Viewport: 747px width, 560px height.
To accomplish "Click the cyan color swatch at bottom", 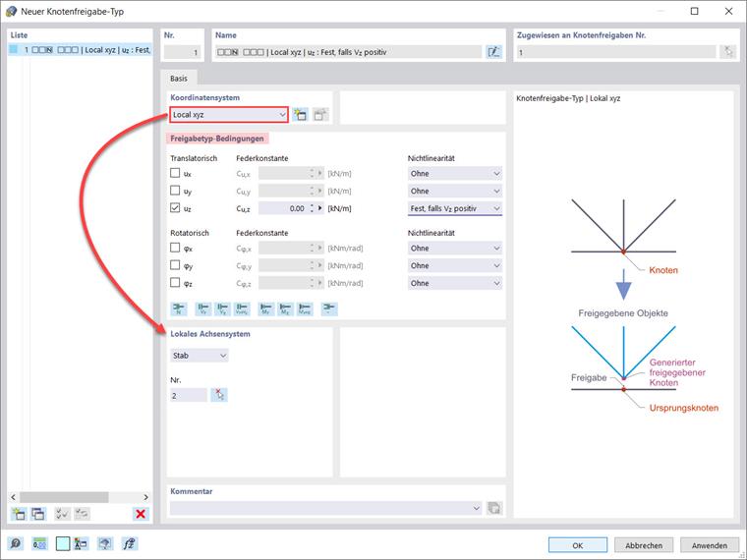I will tap(62, 544).
